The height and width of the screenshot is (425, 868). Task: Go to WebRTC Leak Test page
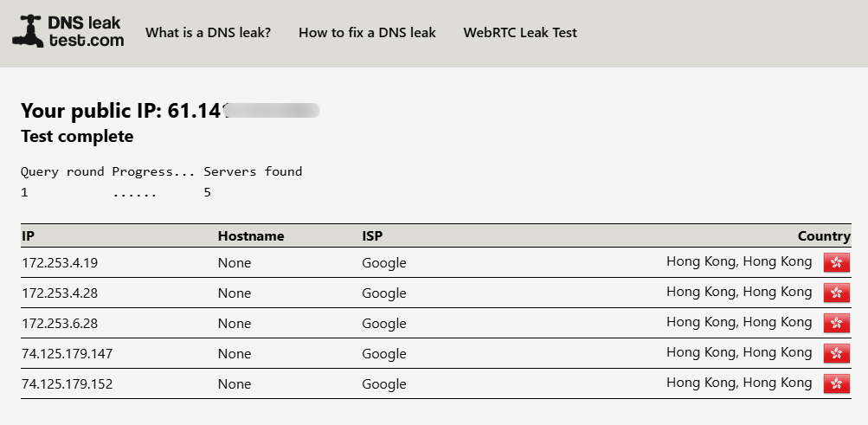[x=519, y=33]
